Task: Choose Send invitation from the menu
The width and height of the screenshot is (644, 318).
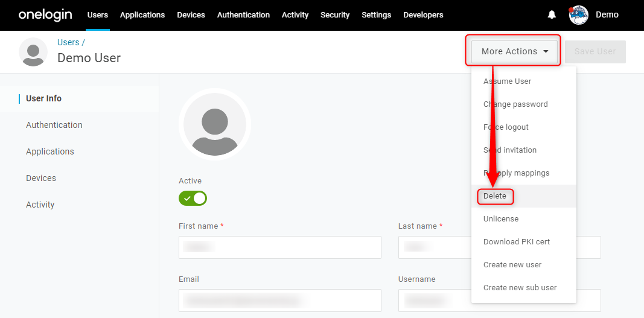Action: (524, 150)
